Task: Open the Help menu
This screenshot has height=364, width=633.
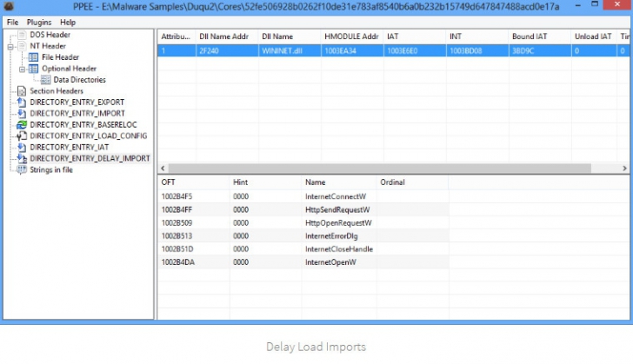Action: [68, 23]
